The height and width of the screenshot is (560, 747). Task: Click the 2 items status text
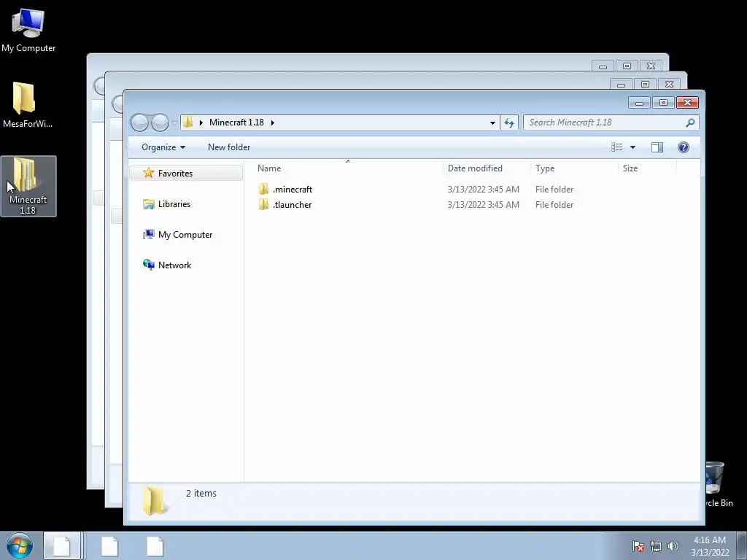pos(201,494)
